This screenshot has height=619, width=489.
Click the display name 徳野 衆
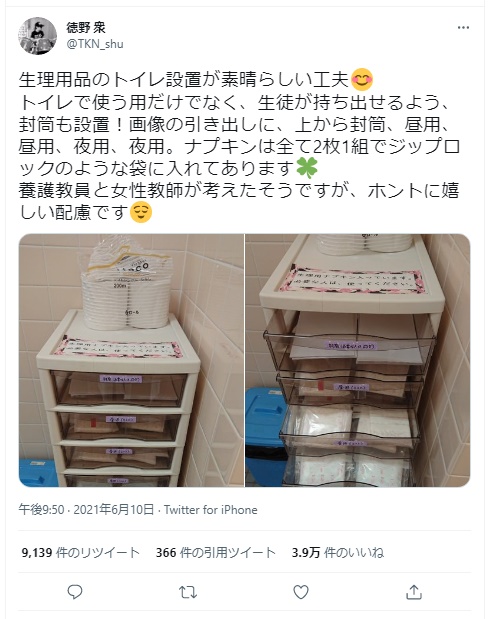click(86, 28)
